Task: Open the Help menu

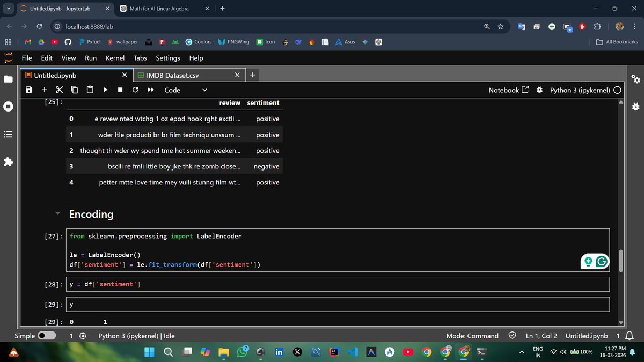Action: (196, 58)
